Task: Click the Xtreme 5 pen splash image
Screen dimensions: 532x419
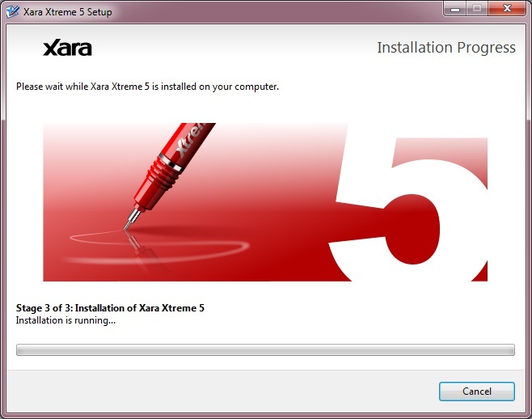Action: 265,202
